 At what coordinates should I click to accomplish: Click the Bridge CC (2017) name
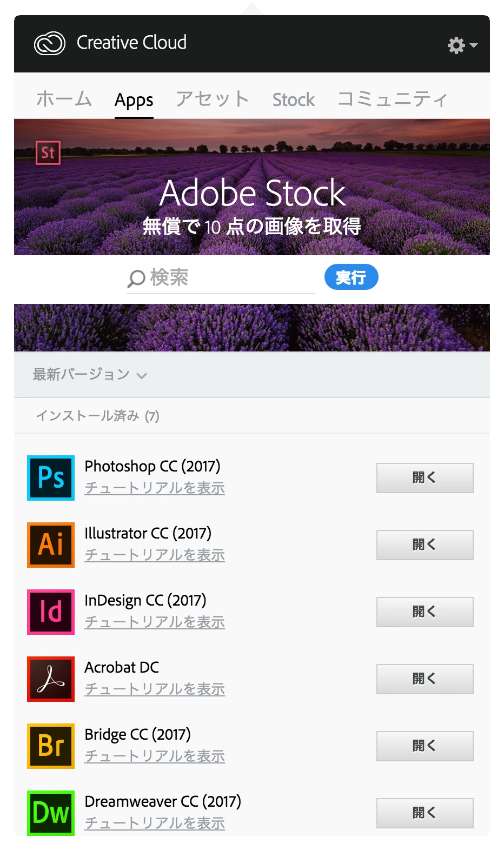click(138, 734)
